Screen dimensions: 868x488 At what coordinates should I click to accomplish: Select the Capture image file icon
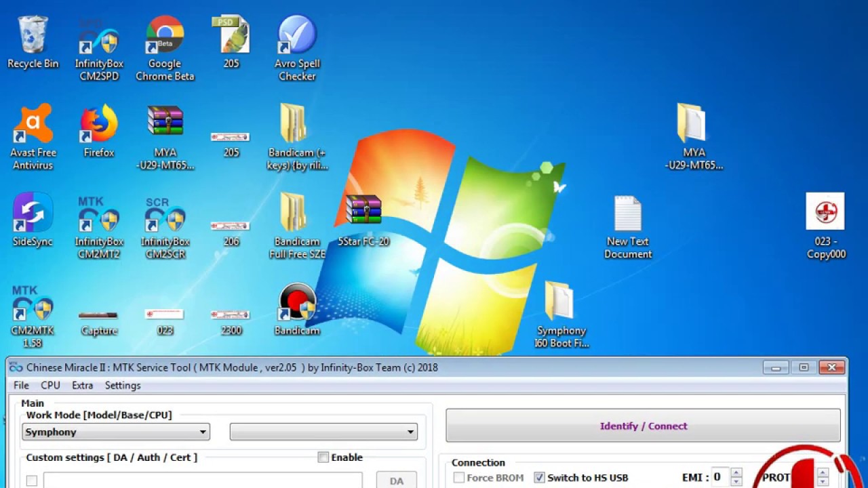pos(99,323)
